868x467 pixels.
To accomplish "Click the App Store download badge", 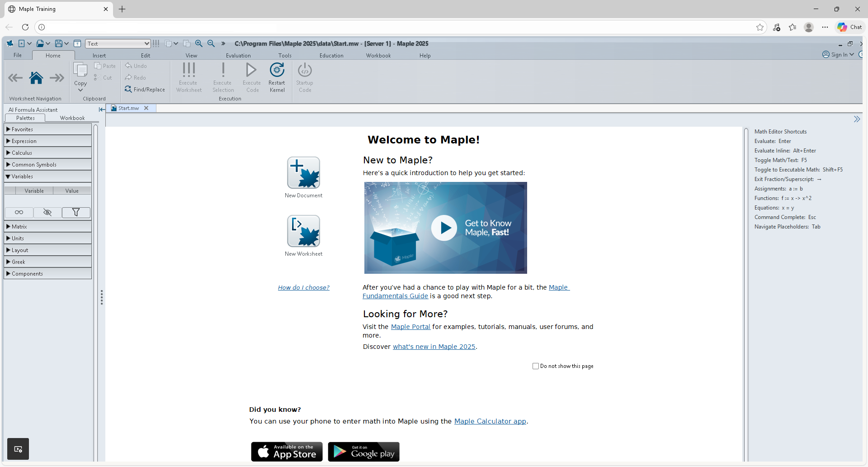I will tap(287, 452).
